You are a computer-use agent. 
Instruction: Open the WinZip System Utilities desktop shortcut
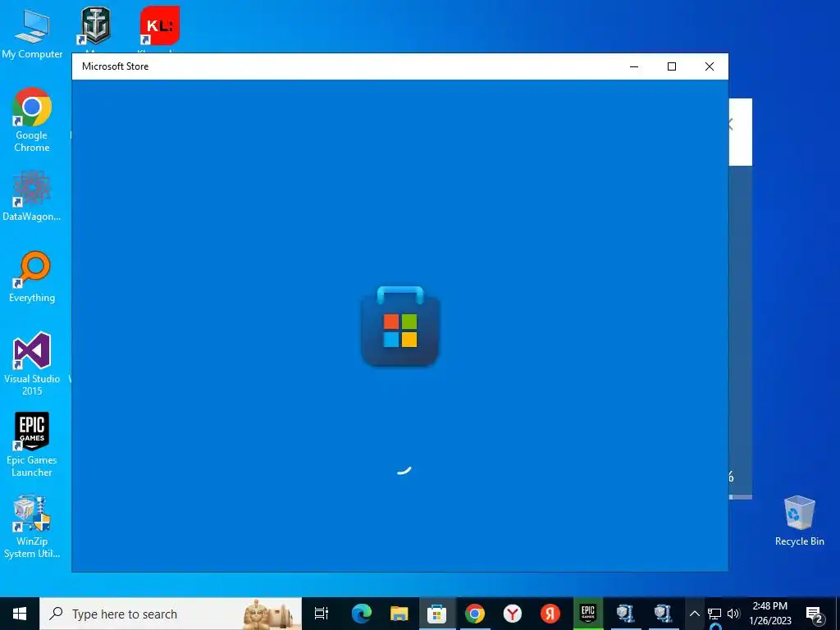32,527
